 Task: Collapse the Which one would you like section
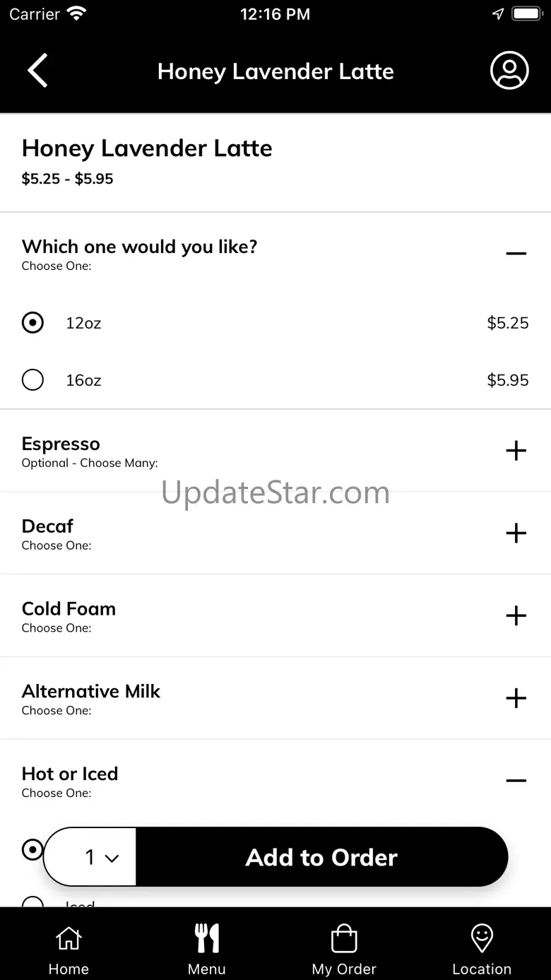tap(516, 254)
